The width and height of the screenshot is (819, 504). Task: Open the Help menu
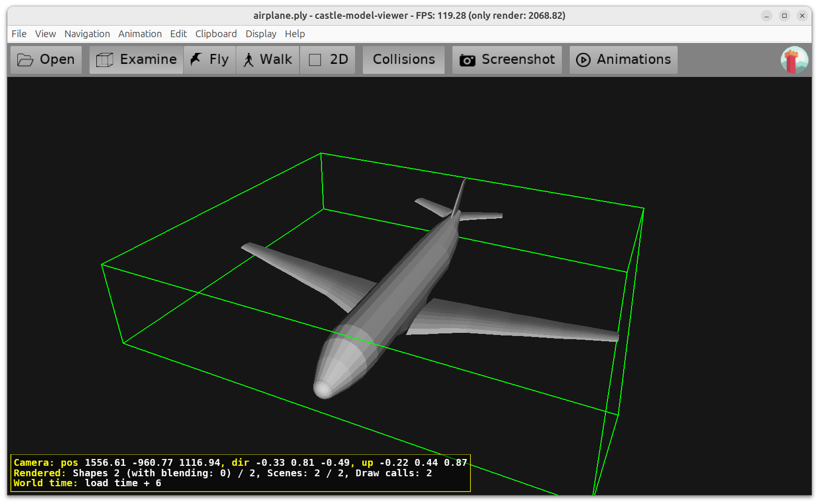(x=295, y=34)
